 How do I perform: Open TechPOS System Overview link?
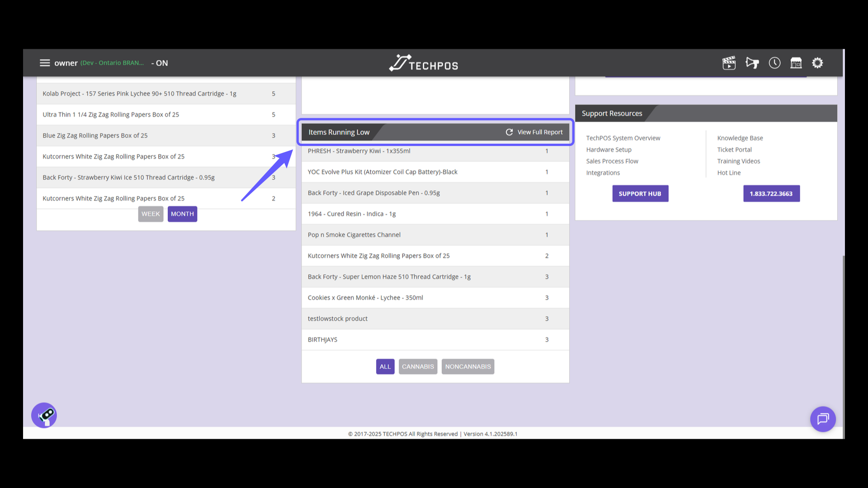623,138
